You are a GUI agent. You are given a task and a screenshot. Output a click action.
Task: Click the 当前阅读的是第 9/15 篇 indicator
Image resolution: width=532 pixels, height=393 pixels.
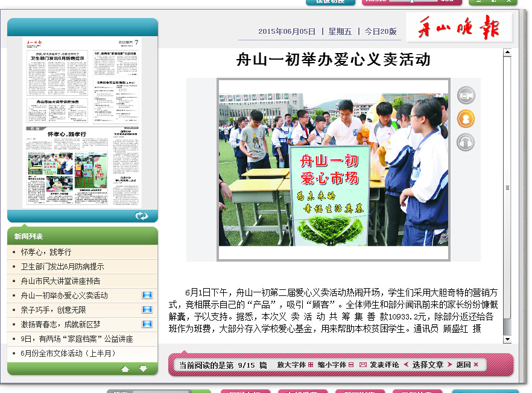click(223, 365)
